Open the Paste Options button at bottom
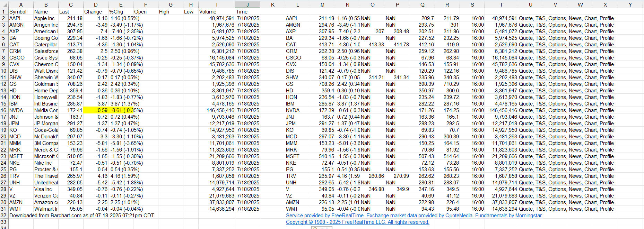This screenshot has height=229, width=644. coord(321,228)
